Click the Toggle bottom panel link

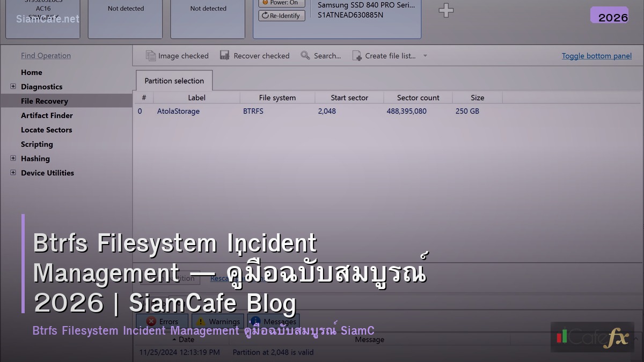click(x=596, y=55)
